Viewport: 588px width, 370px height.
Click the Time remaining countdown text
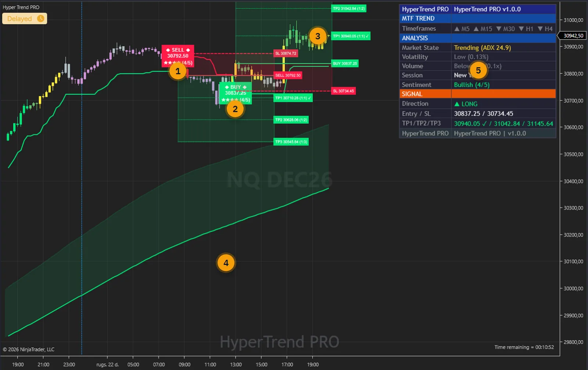(x=524, y=347)
